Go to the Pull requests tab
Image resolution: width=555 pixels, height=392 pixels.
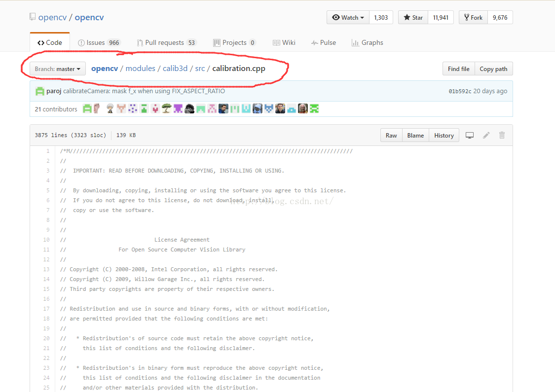[x=166, y=42]
